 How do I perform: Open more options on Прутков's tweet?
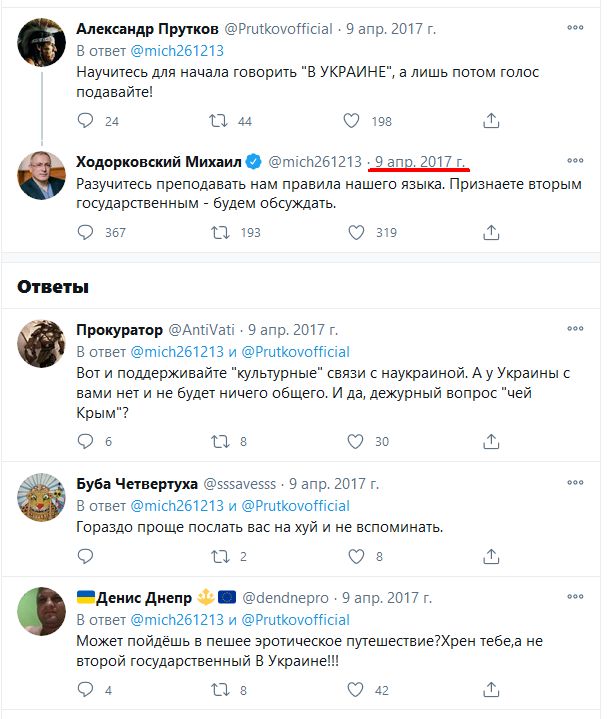(575, 28)
